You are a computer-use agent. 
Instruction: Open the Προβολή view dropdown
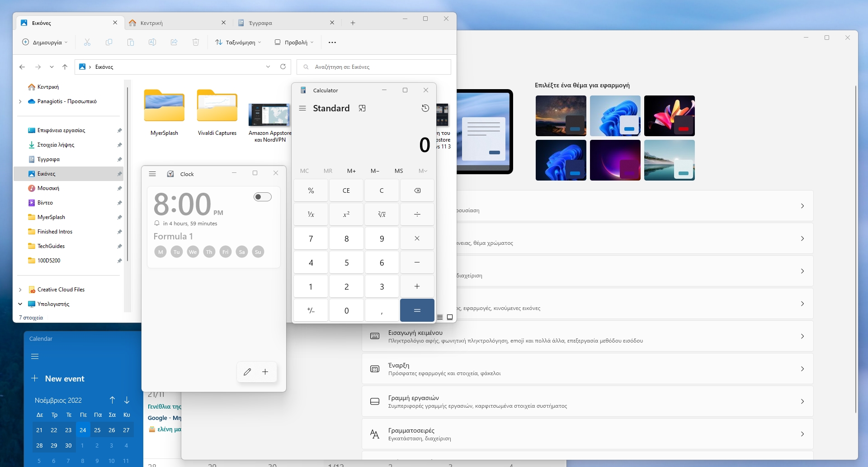(294, 43)
